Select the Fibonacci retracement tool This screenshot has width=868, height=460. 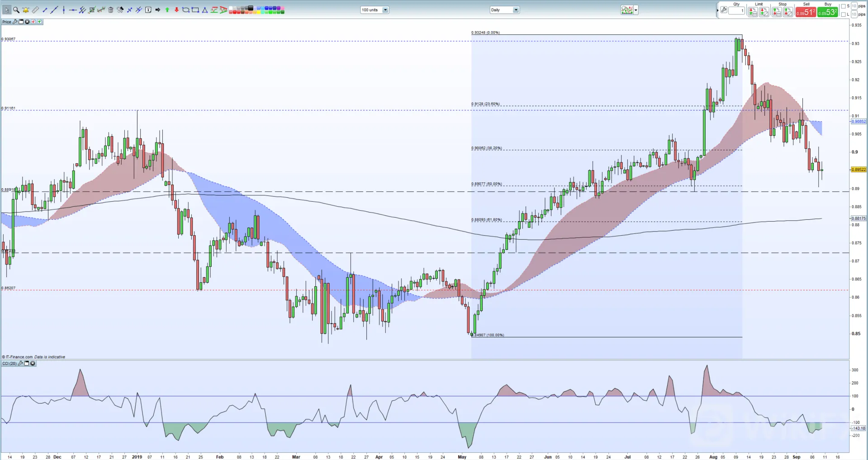point(92,10)
